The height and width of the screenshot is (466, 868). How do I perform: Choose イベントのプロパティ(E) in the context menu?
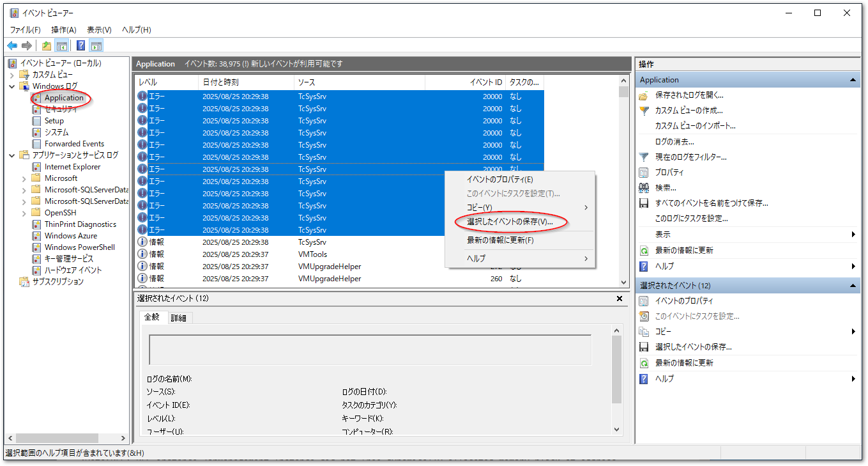[x=520, y=179]
